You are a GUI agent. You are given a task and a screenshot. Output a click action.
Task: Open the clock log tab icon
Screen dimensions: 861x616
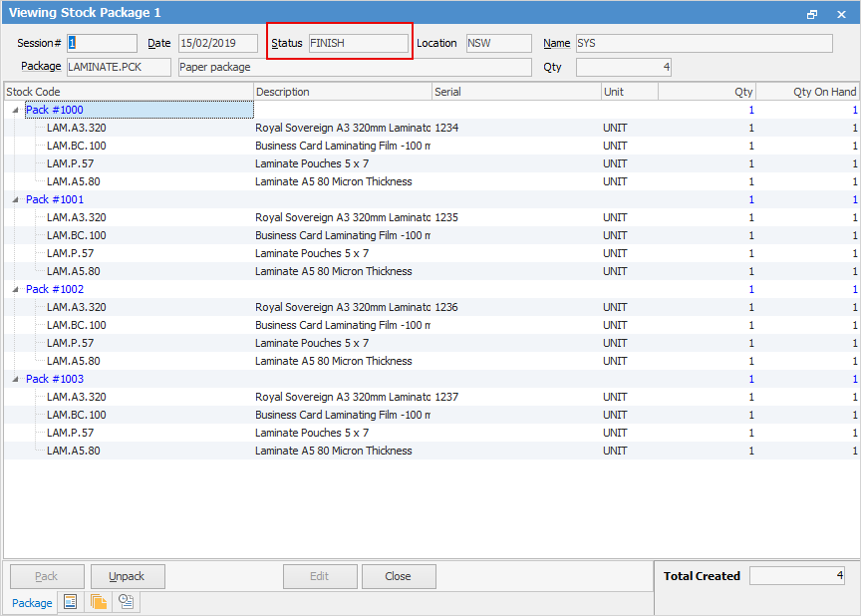[127, 602]
